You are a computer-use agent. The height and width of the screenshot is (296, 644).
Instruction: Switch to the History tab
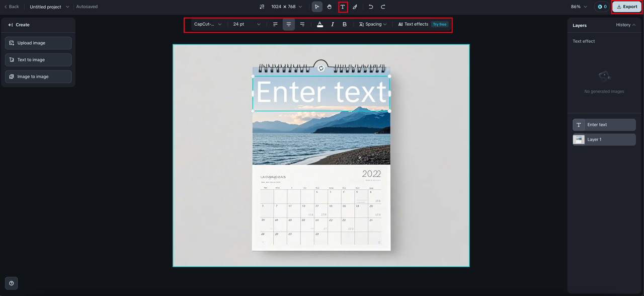(x=623, y=25)
